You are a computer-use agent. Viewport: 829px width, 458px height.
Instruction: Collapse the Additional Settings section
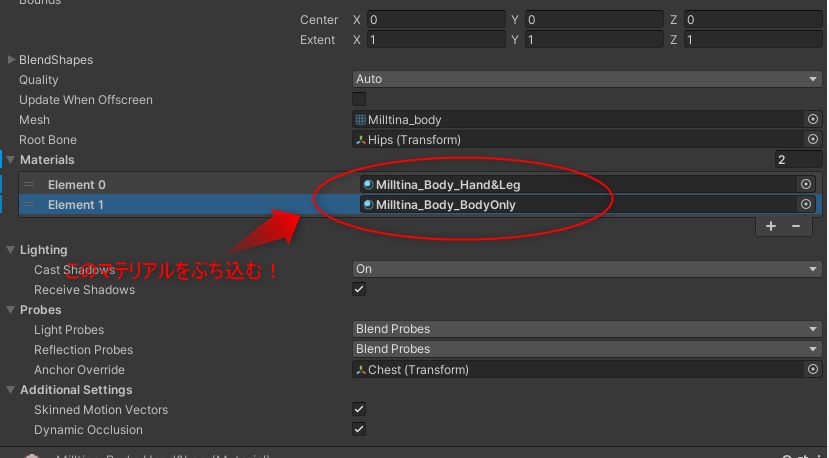(x=11, y=390)
